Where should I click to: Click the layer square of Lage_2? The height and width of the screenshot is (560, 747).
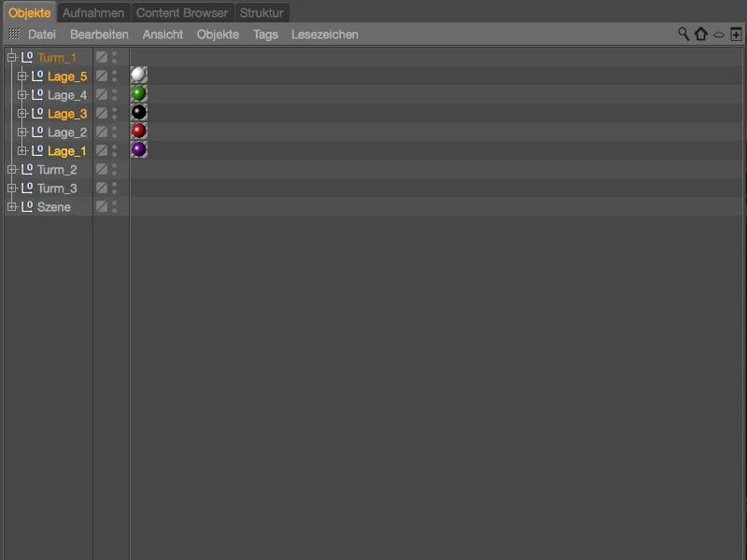102,132
